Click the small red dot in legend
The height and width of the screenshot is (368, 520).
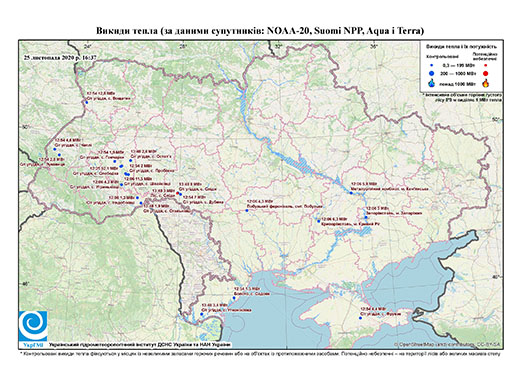[x=485, y=66]
